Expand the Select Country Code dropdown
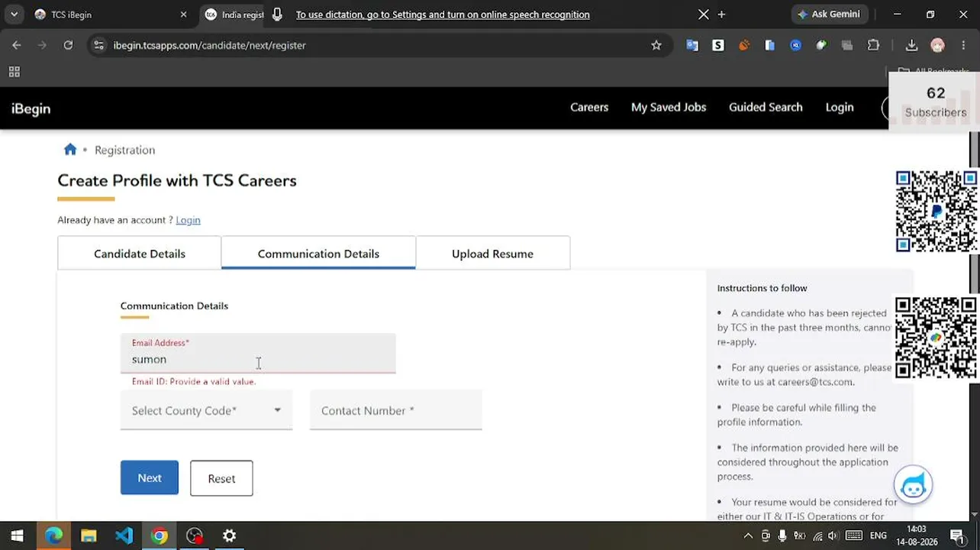 tap(206, 410)
